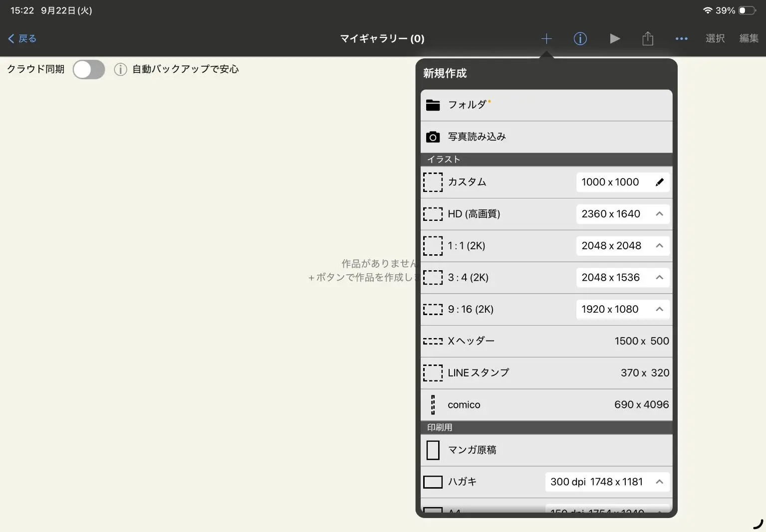Screen dimensions: 766x532
Task: Click info icon beside 自動バックアップで安心
Action: 120,69
